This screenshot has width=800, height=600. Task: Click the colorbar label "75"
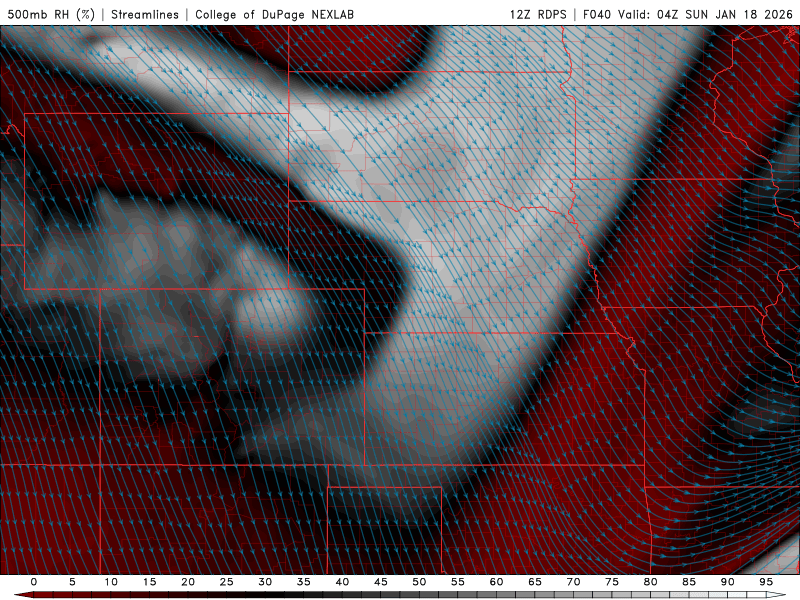(x=612, y=582)
